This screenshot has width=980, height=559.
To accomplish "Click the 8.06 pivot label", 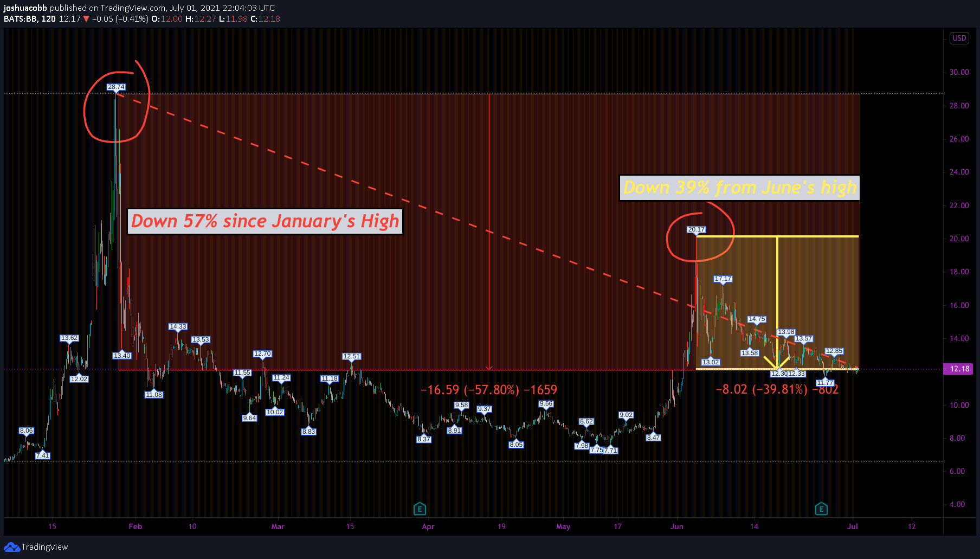I will click(26, 431).
